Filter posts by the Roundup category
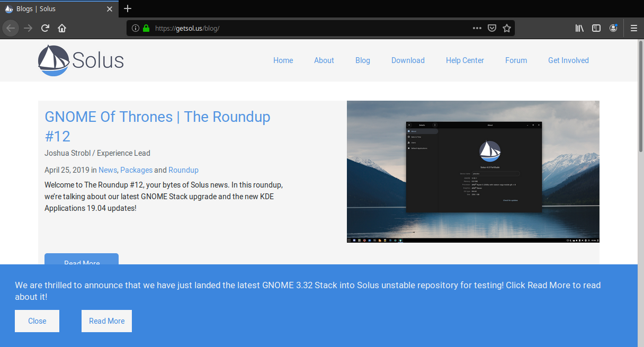 (x=183, y=170)
